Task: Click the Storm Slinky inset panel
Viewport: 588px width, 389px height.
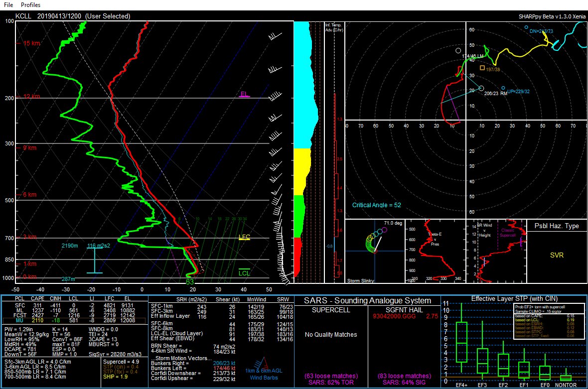Action: click(x=375, y=251)
